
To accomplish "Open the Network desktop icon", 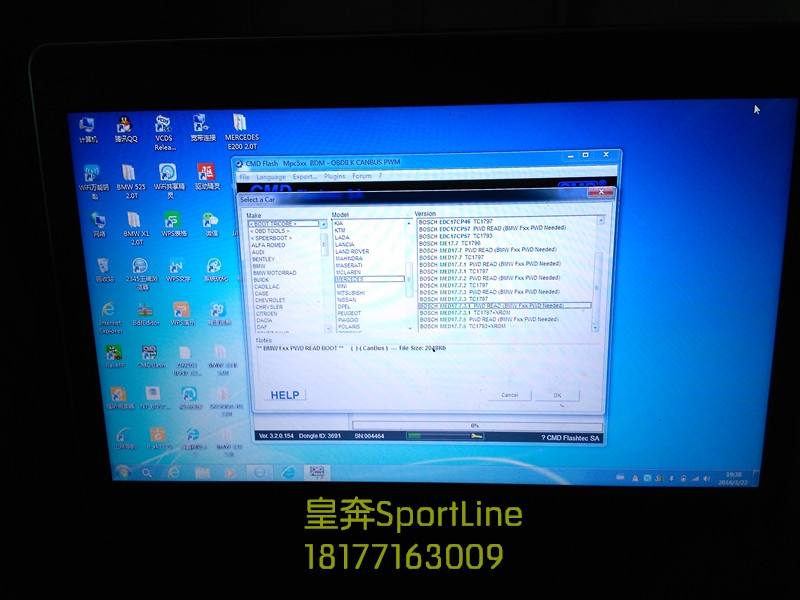I will [98, 224].
